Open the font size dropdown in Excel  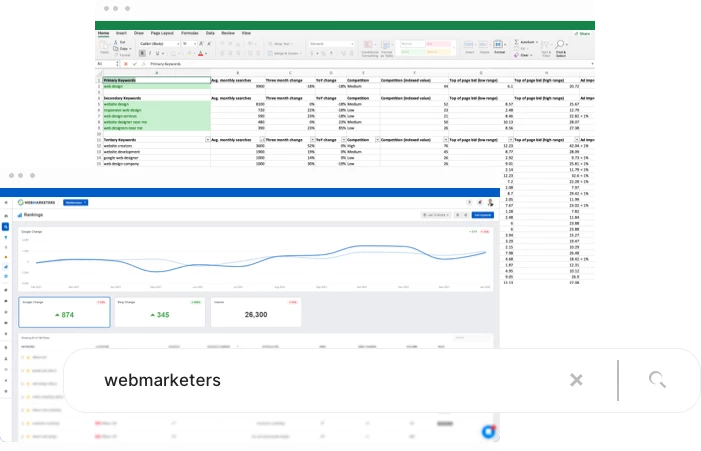tap(189, 44)
